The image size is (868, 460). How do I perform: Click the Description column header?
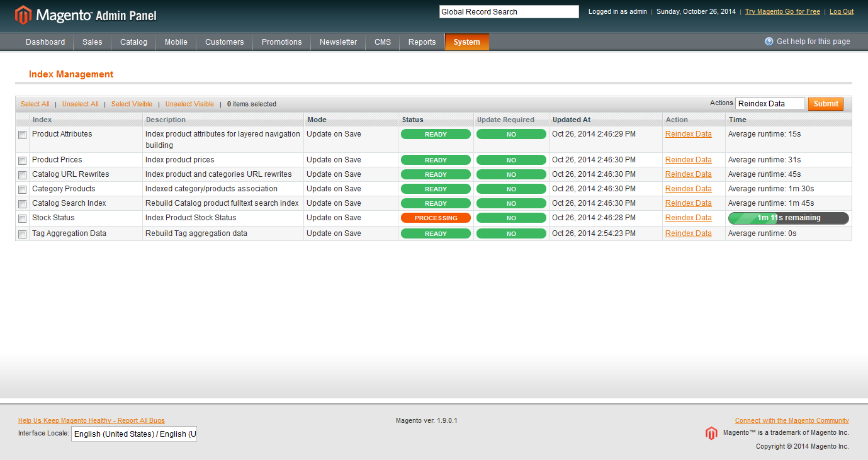pos(166,120)
